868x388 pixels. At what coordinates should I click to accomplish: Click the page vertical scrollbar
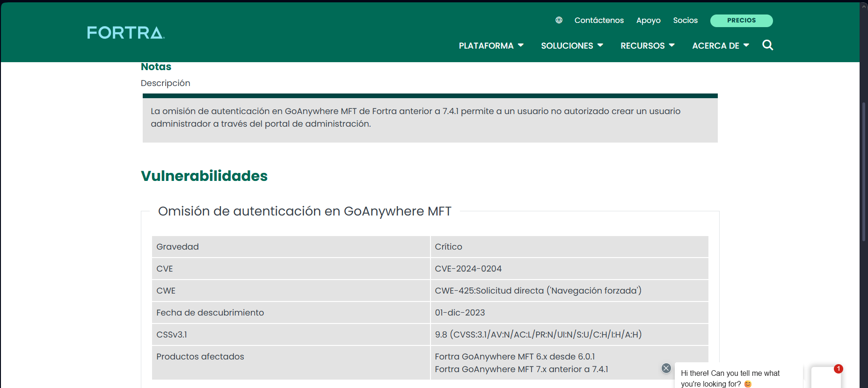pyautogui.click(x=864, y=171)
